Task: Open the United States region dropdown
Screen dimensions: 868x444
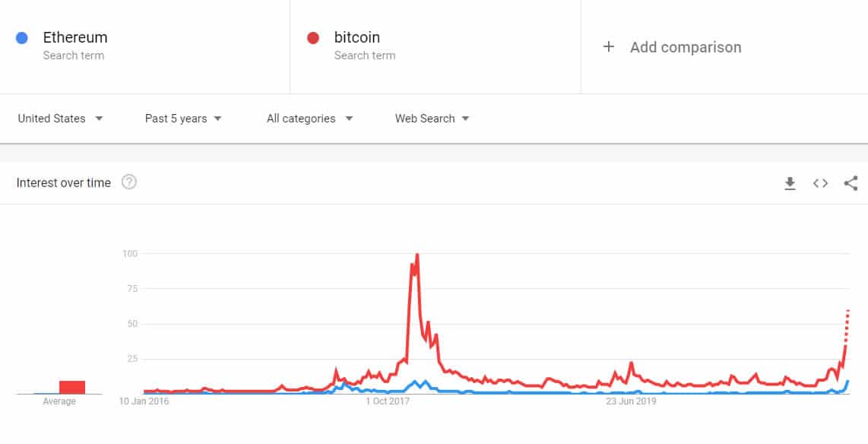Action: [60, 119]
